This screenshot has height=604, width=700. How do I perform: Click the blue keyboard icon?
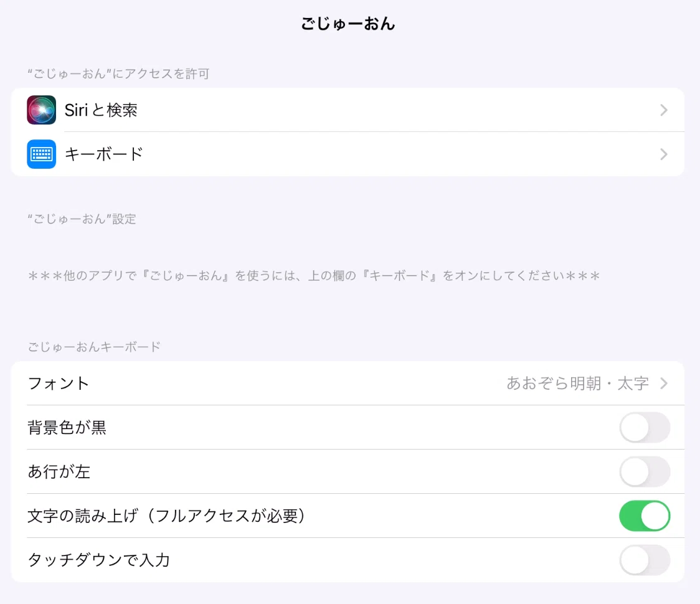[x=41, y=154]
